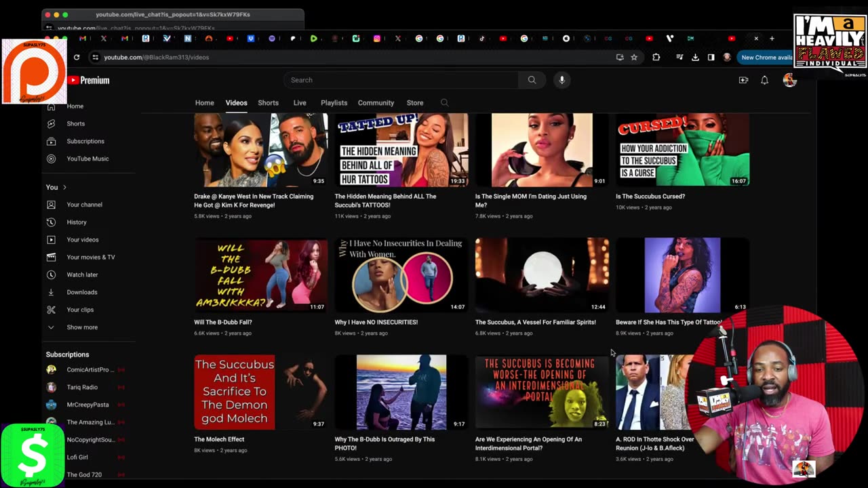Image resolution: width=868 pixels, height=488 pixels.
Task: Click live_chat popout tab in back window
Action: pos(172,14)
